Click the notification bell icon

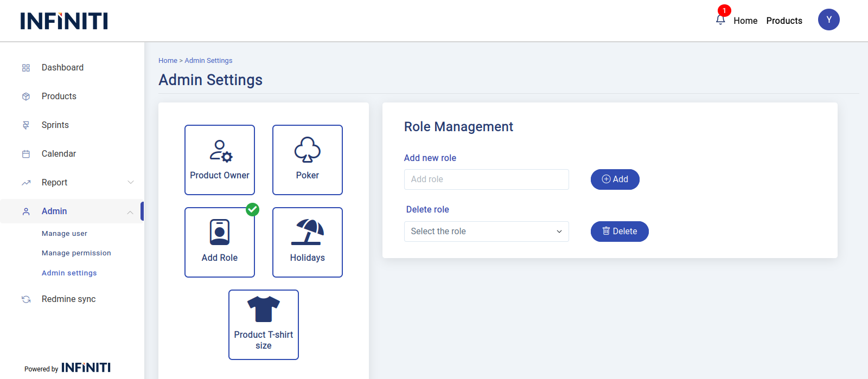[x=720, y=20]
